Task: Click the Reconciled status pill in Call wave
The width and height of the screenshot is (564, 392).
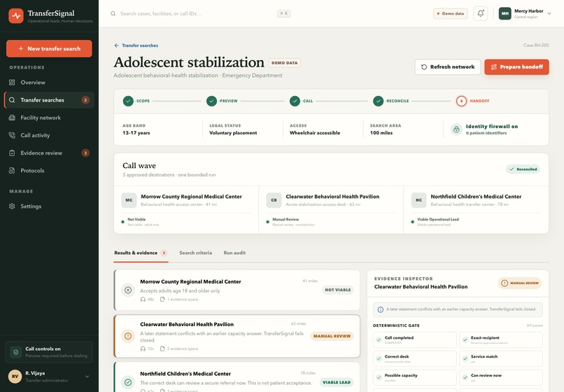Action: click(523, 169)
